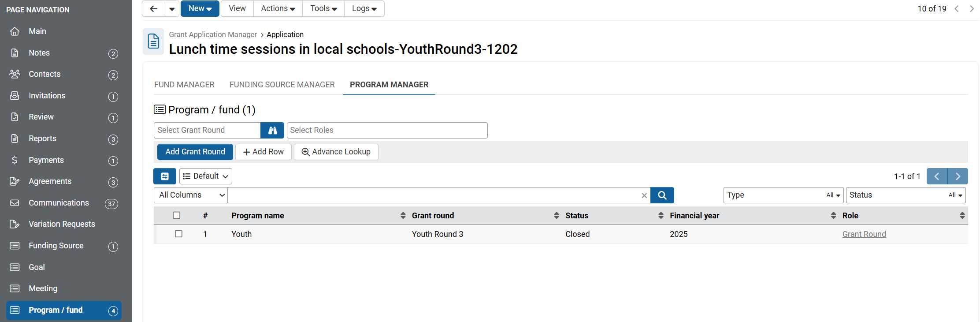This screenshot has width=980, height=322.
Task: Tick the select-all header checkbox
Action: click(177, 215)
